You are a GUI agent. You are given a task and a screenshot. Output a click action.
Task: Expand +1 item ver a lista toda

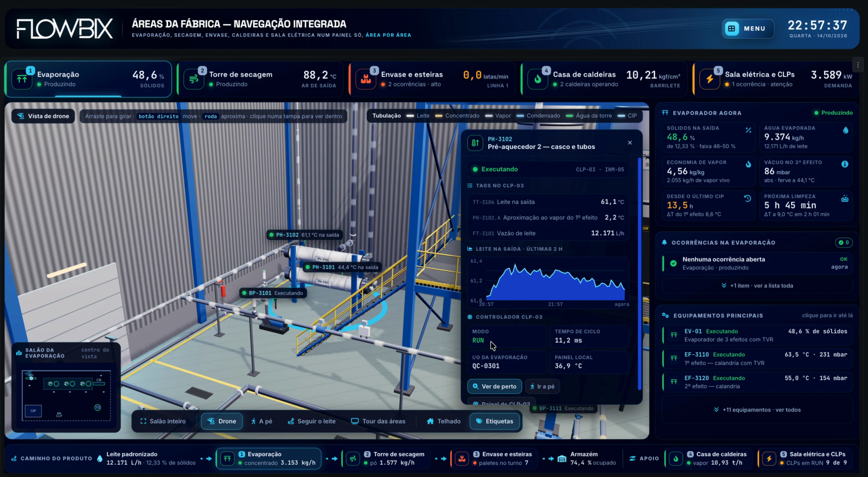coord(757,286)
